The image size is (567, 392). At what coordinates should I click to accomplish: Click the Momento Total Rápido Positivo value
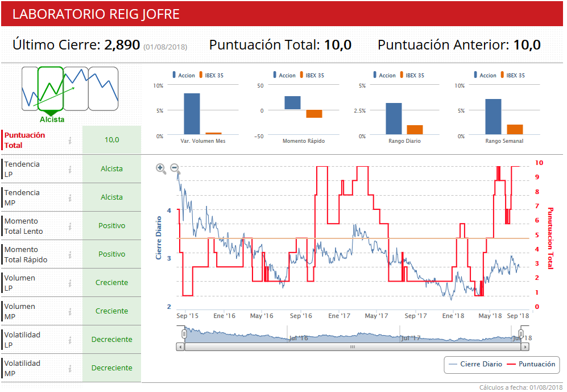111,254
